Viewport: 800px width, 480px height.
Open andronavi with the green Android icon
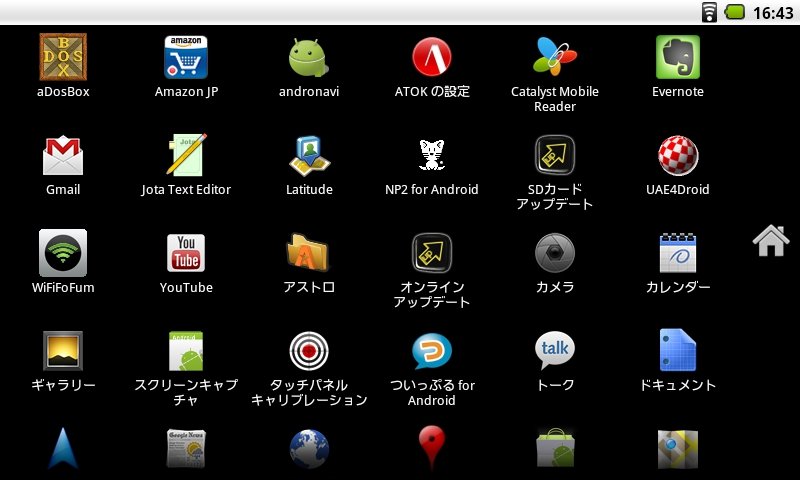click(309, 57)
